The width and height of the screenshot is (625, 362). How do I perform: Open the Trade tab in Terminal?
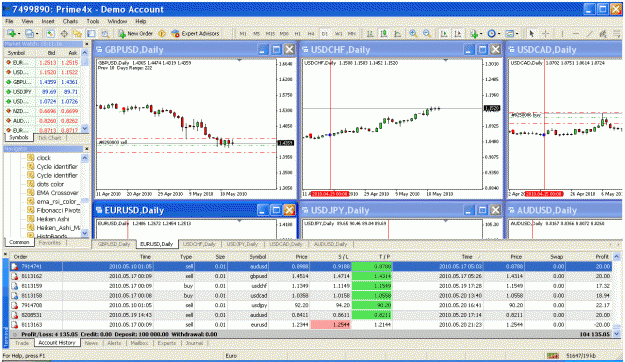coord(22,343)
